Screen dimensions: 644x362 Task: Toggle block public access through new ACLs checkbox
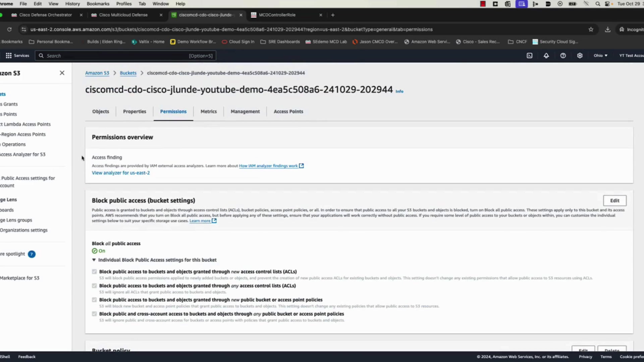click(x=94, y=271)
